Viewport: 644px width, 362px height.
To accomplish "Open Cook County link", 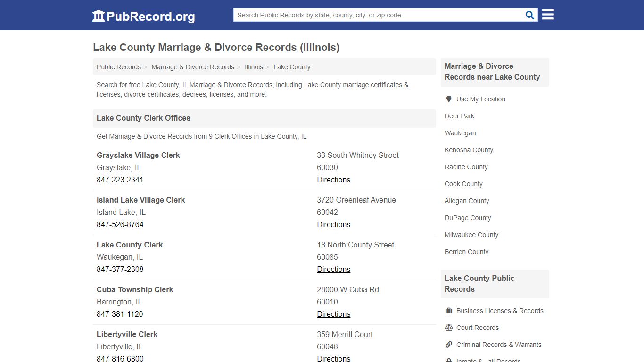I will [463, 184].
